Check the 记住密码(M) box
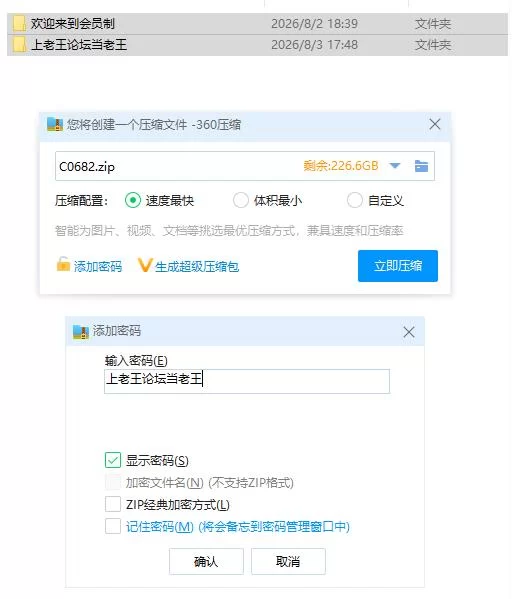Screen dimensions: 532x599 click(x=113, y=526)
